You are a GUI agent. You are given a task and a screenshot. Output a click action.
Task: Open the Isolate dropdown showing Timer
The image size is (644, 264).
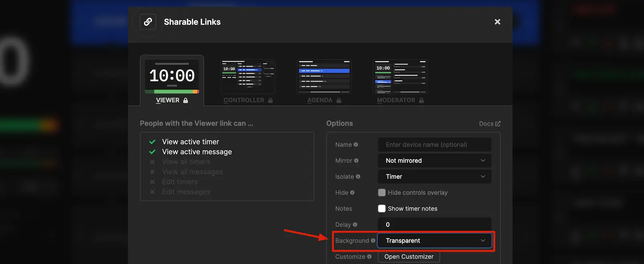click(x=435, y=177)
